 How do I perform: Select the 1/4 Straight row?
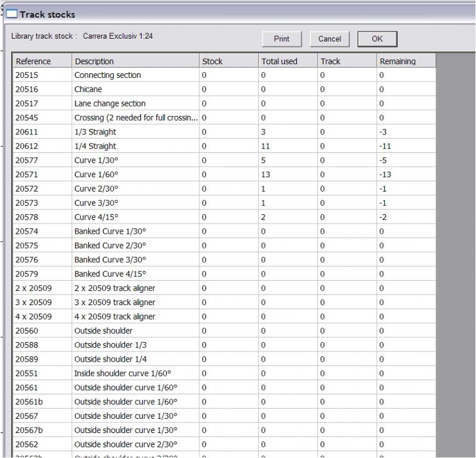95,146
